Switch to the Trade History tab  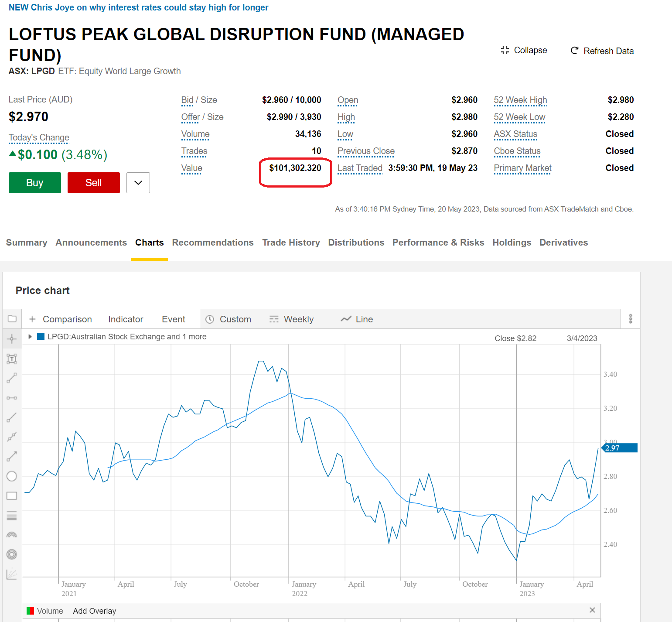[291, 243]
